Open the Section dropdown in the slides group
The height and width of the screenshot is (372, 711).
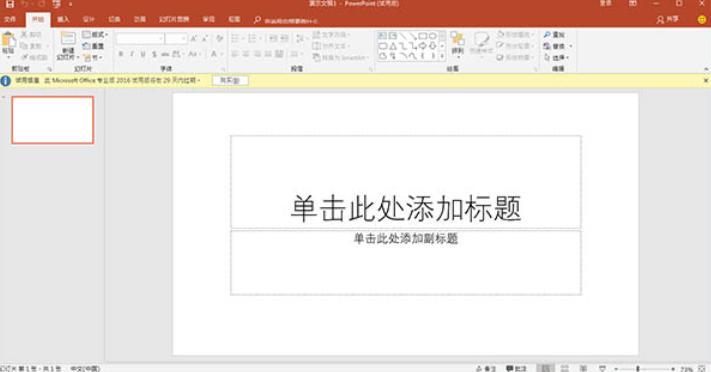click(x=93, y=58)
